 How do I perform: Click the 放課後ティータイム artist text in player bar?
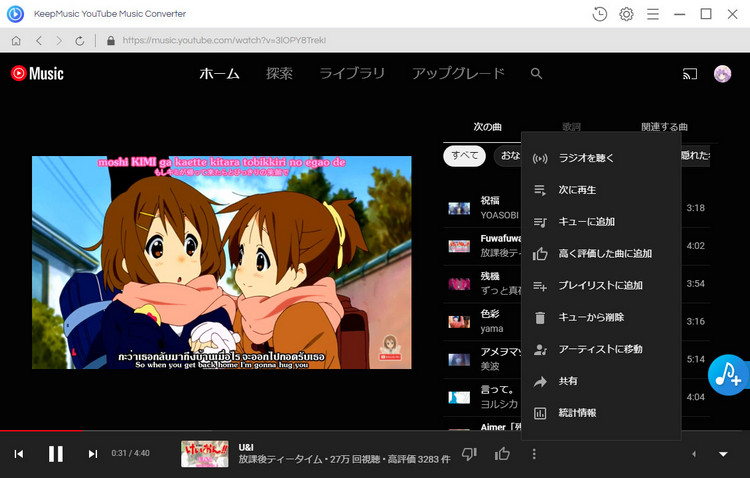pyautogui.click(x=280, y=459)
